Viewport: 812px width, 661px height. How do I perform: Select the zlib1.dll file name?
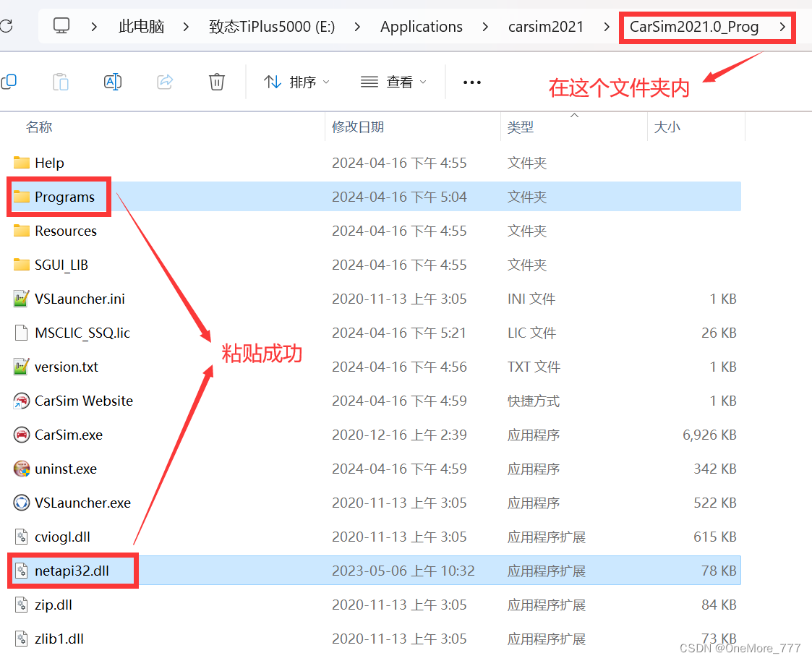pyautogui.click(x=59, y=639)
